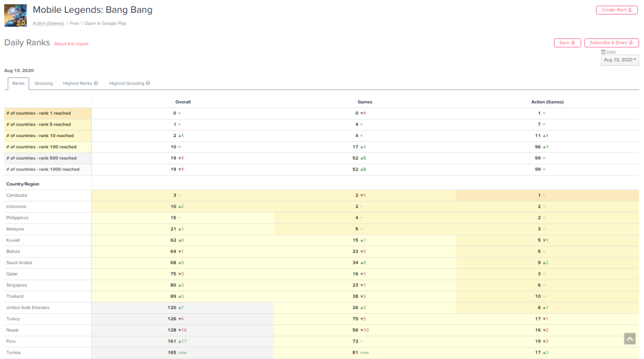
Task: Click Saudi Arabia's Games rank 34 cell
Action: click(x=365, y=263)
